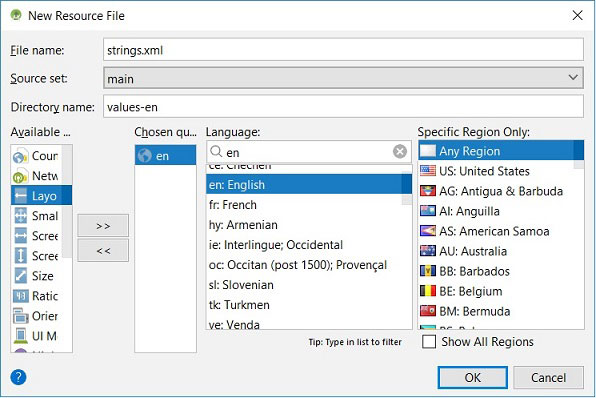Confirm with the OK button
The height and width of the screenshot is (398, 596).
click(x=472, y=377)
